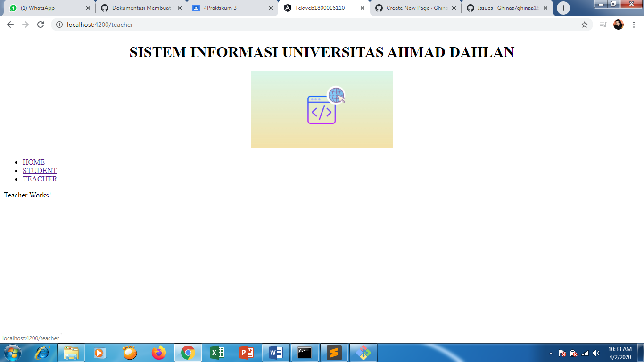Open a new browser tab
The width and height of the screenshot is (644, 362).
point(563,8)
